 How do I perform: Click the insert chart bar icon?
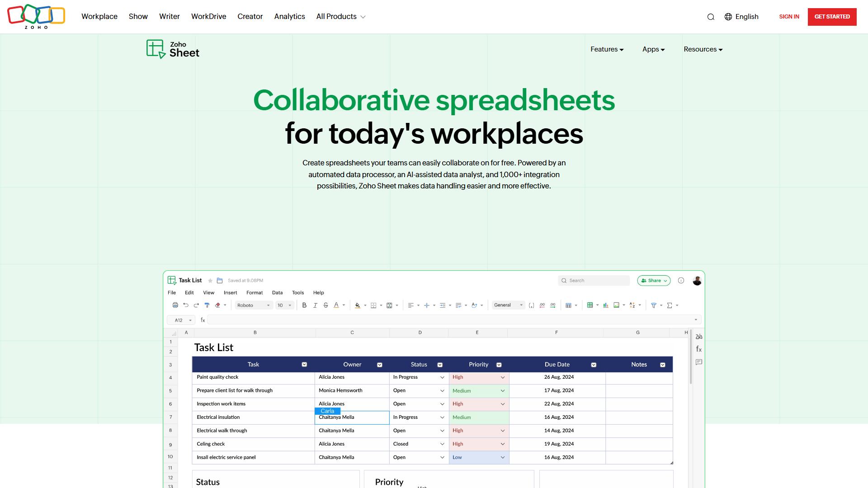606,305
